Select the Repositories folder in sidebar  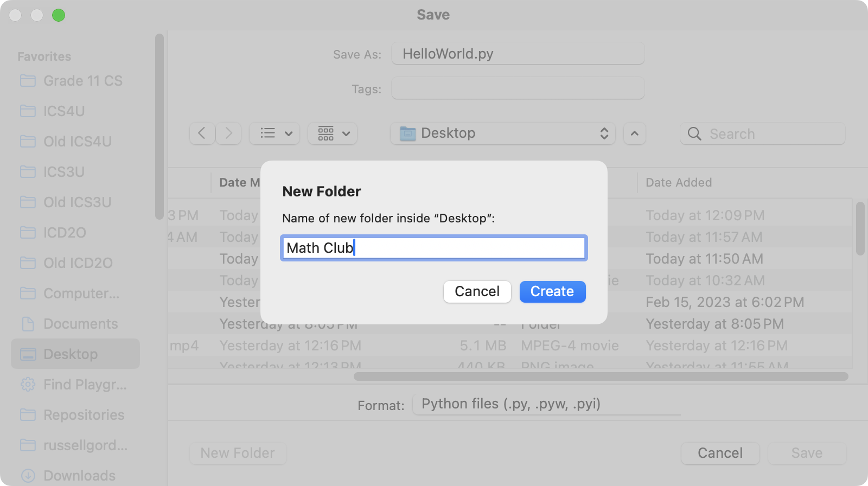[84, 415]
